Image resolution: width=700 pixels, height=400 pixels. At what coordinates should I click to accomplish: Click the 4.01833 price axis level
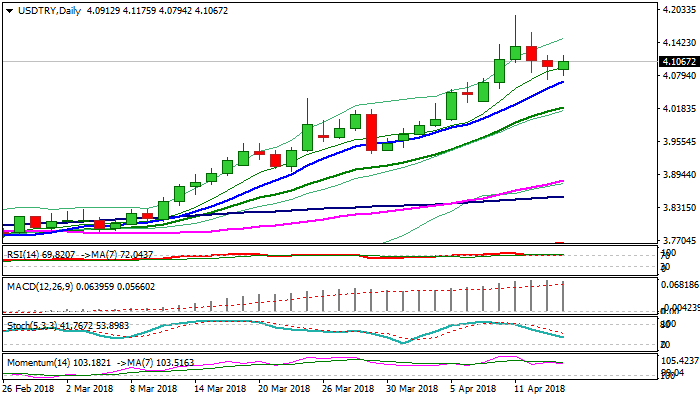coord(679,109)
